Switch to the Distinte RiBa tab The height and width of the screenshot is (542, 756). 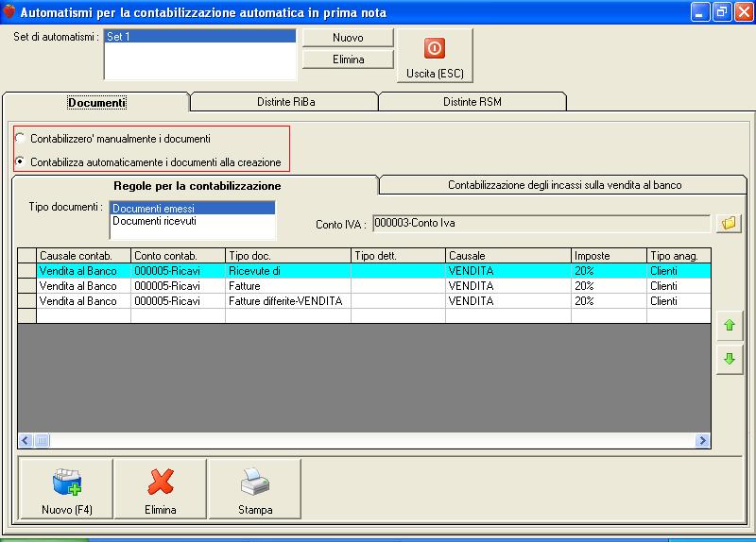coord(285,102)
